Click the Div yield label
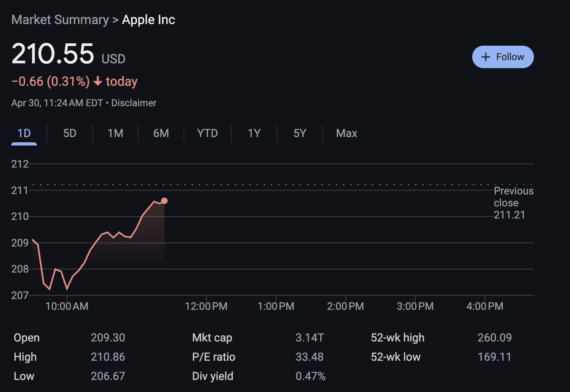The height and width of the screenshot is (392, 570). coord(213,376)
